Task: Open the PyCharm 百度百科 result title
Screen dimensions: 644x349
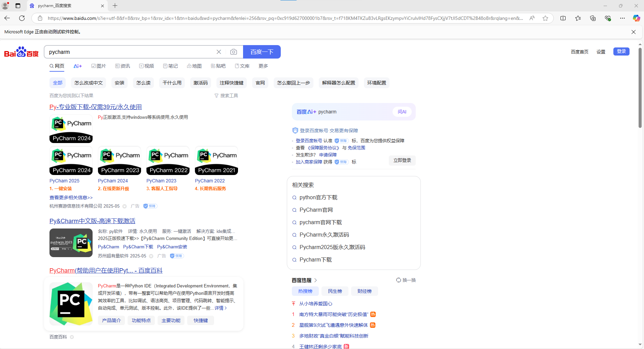Action: point(106,271)
